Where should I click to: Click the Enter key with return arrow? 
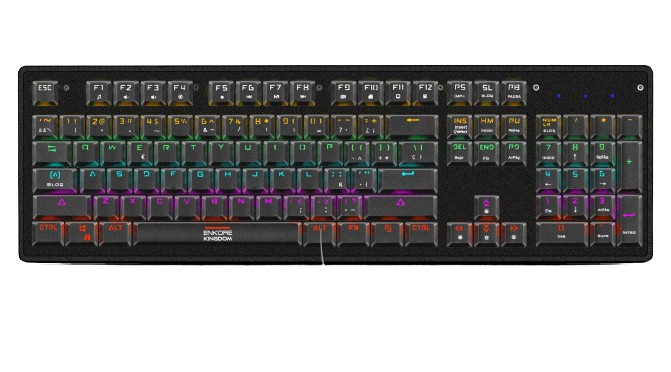(408, 179)
